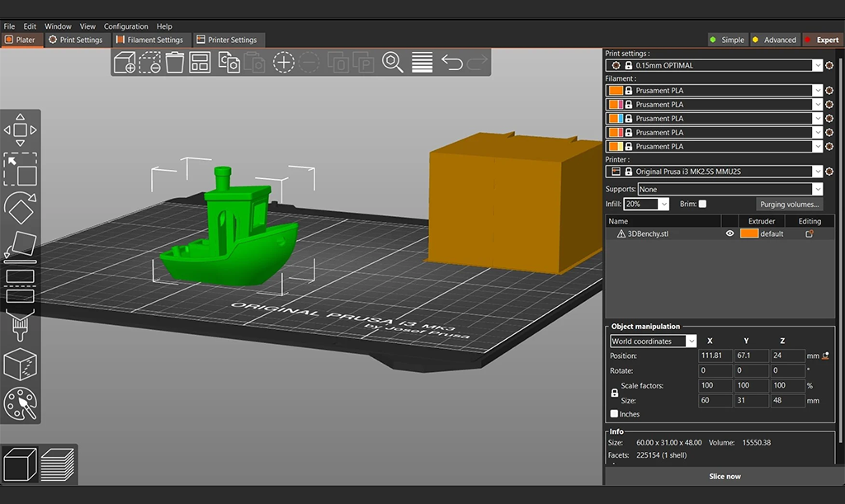Click the orange extruder color swatch for 3DBenchy.stl
The image size is (845, 504).
[748, 233]
